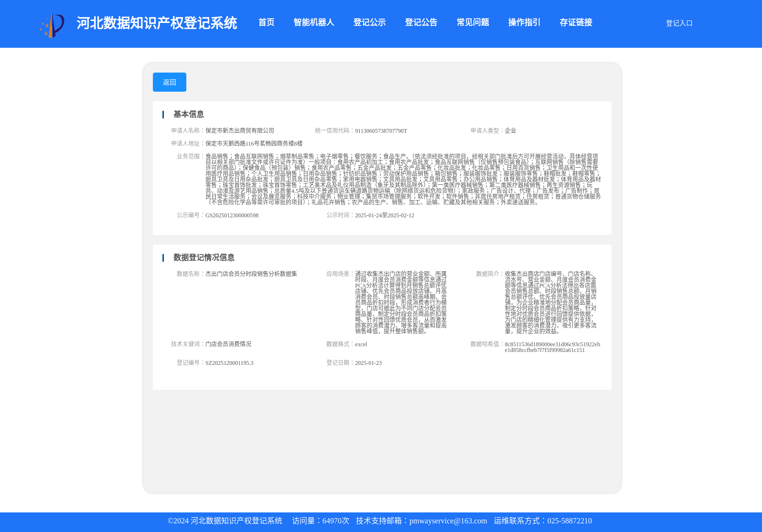The image size is (762, 532).
Task: Go to the 登记公告 menu item
Action: click(x=421, y=22)
